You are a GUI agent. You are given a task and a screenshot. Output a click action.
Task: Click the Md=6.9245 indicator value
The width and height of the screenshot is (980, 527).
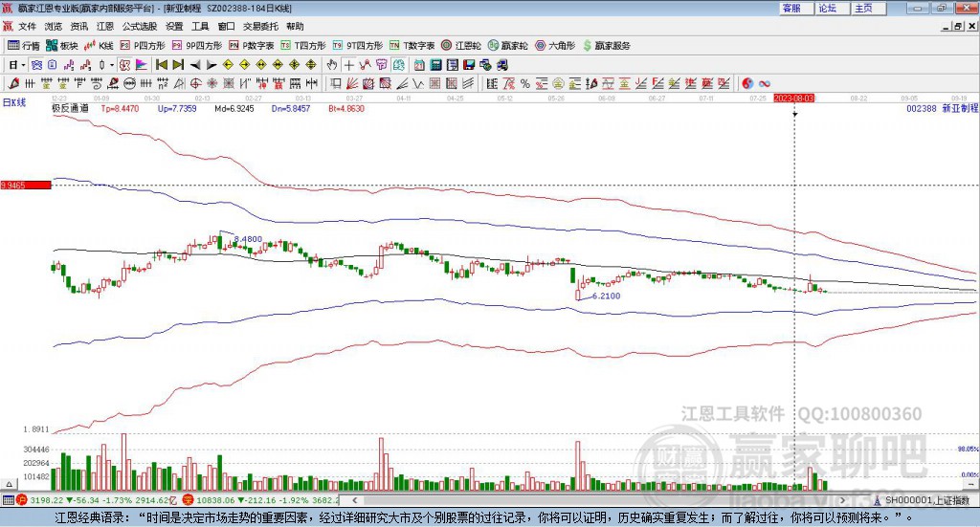point(234,109)
